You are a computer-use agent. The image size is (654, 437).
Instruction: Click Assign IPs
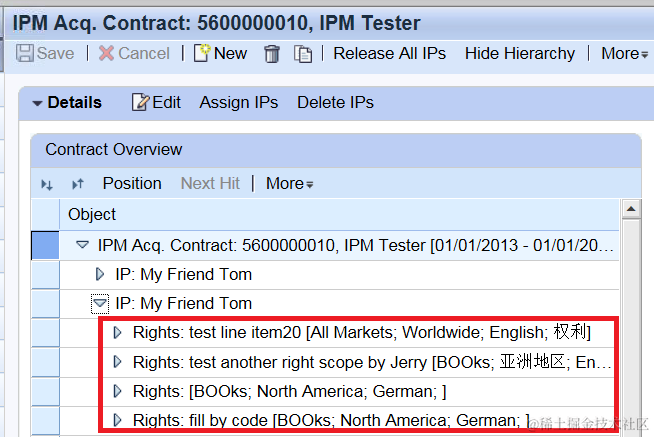click(x=239, y=102)
